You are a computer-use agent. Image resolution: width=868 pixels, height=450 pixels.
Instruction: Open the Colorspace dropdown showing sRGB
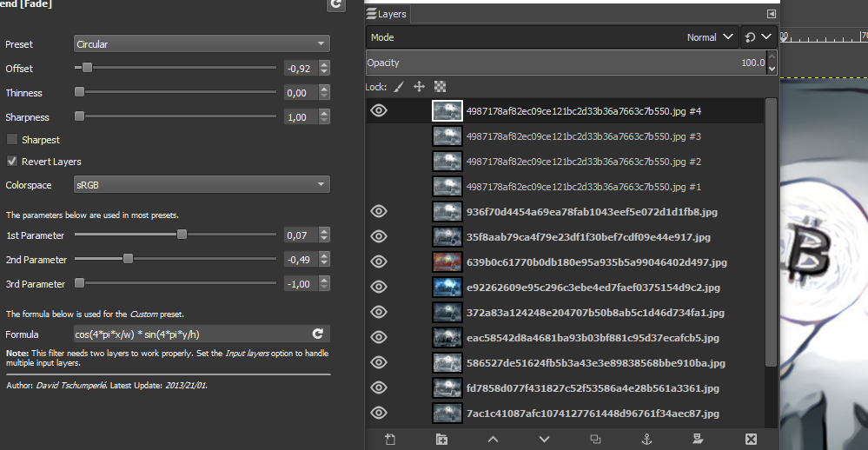202,184
